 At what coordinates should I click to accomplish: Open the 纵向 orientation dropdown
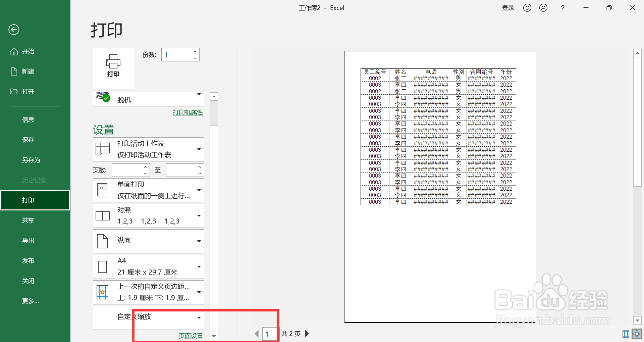click(149, 241)
